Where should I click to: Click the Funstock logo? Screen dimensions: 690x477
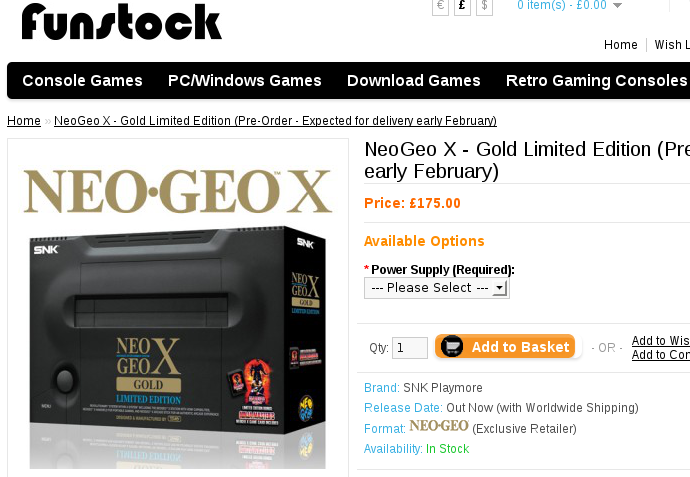point(121,21)
